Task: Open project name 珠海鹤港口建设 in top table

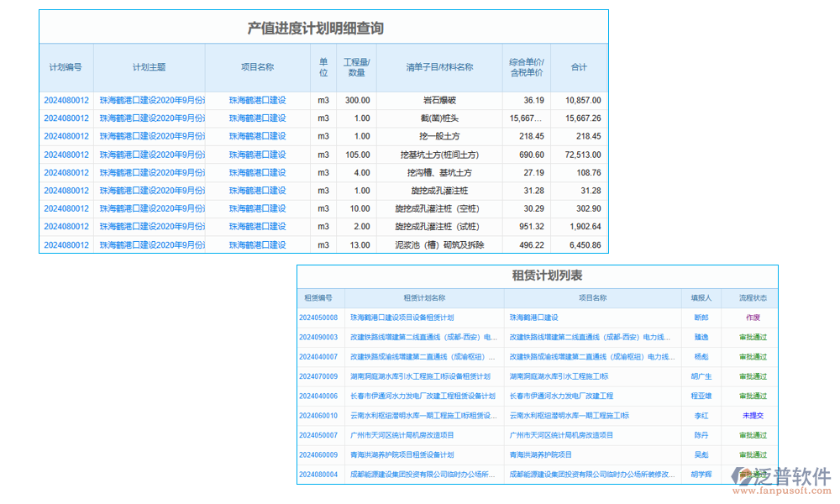Action: [258, 100]
